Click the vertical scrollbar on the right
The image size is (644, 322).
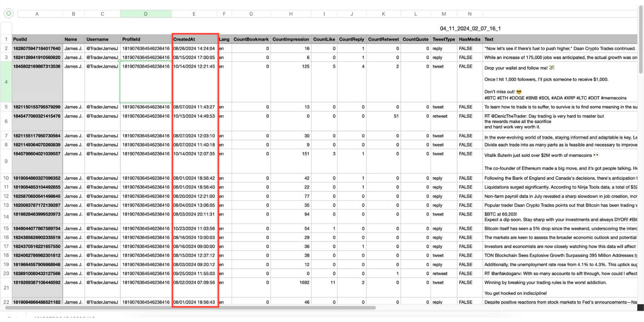pyautogui.click(x=640, y=40)
